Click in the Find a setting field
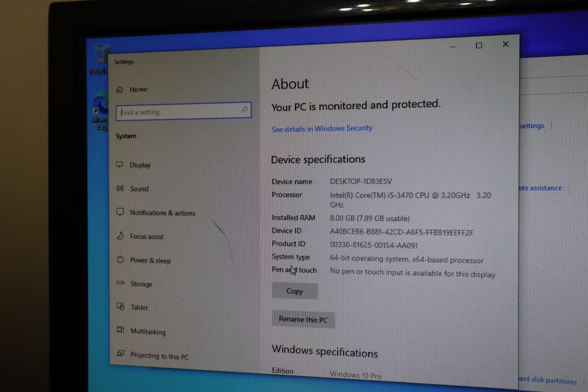The image size is (588, 392). tap(179, 112)
